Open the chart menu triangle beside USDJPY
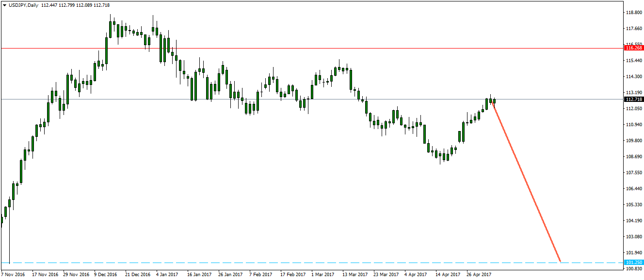This screenshot has width=644, height=280. point(4,5)
